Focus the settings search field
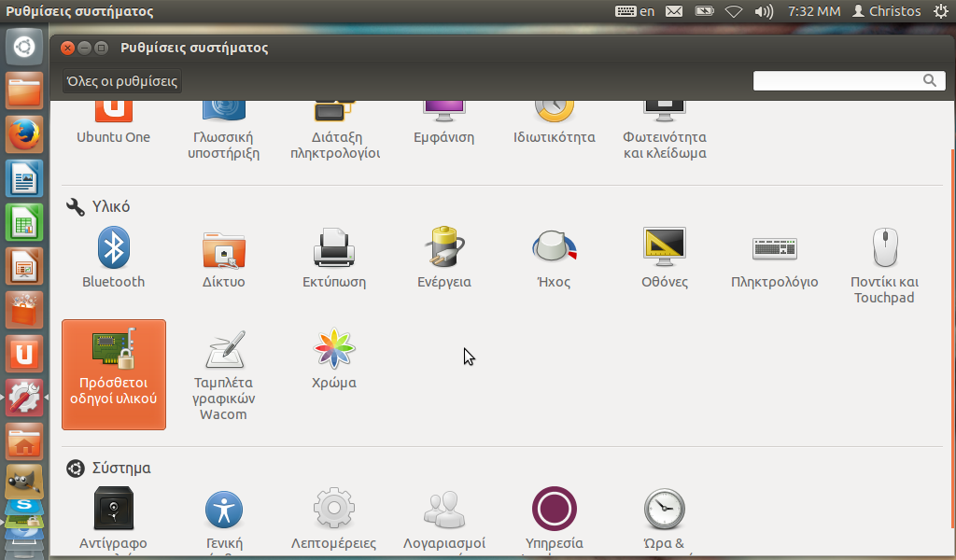 pyautogui.click(x=849, y=80)
